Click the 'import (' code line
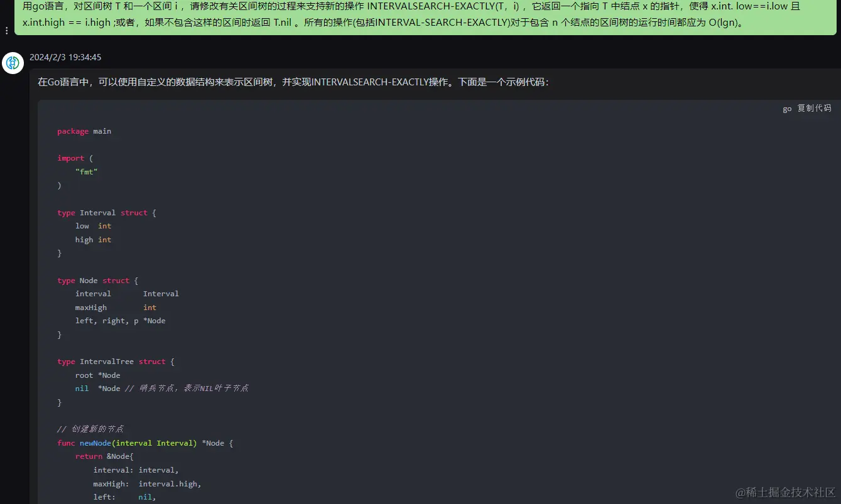841x504 pixels. (75, 158)
